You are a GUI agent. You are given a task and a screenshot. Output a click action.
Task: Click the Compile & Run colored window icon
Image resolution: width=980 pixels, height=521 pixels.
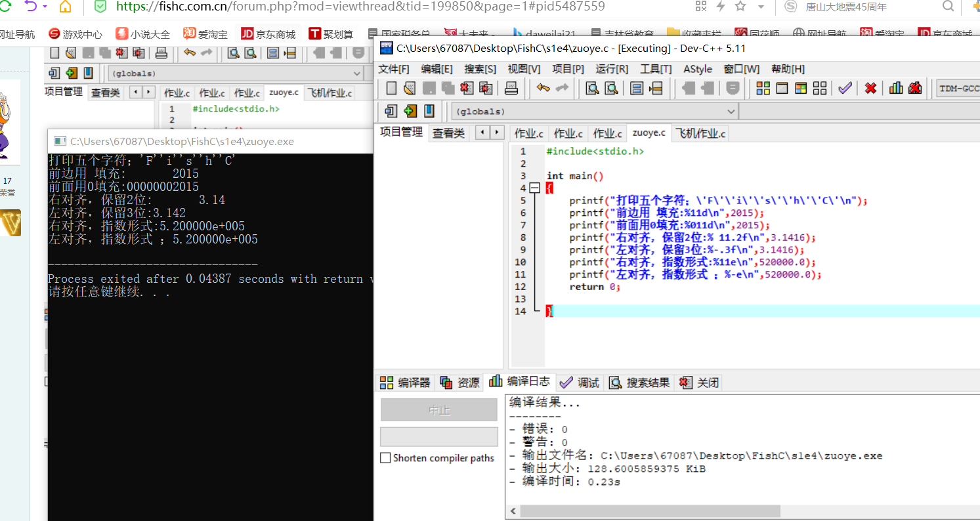[x=801, y=88]
